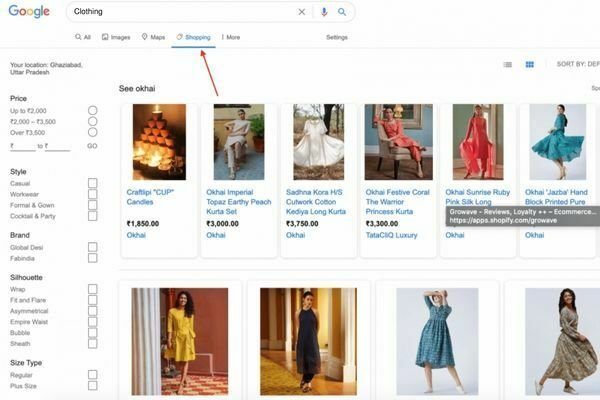Open Okhai Sunrise Ruby Pink Silk link

tap(478, 197)
